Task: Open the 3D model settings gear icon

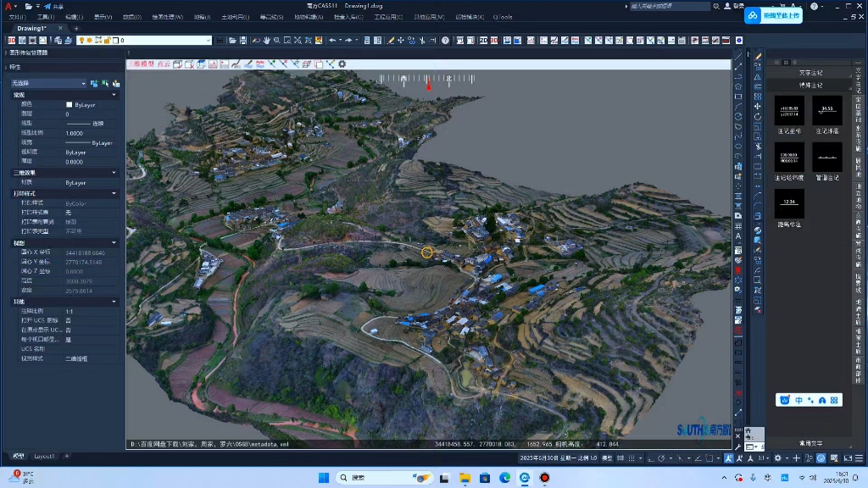Action: (x=342, y=64)
